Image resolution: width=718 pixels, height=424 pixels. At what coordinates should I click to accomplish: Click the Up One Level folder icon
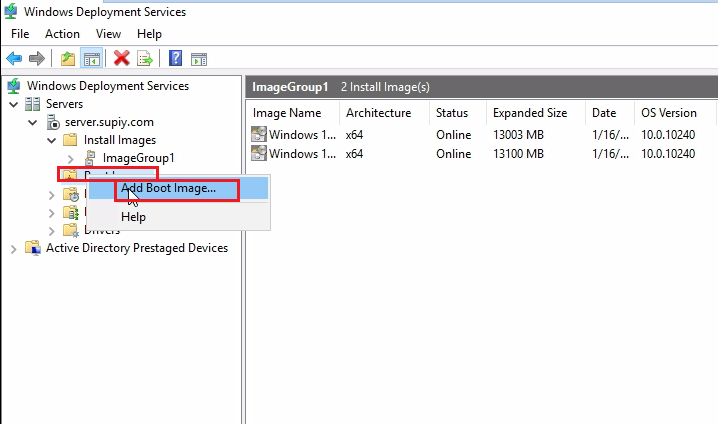pyautogui.click(x=67, y=59)
